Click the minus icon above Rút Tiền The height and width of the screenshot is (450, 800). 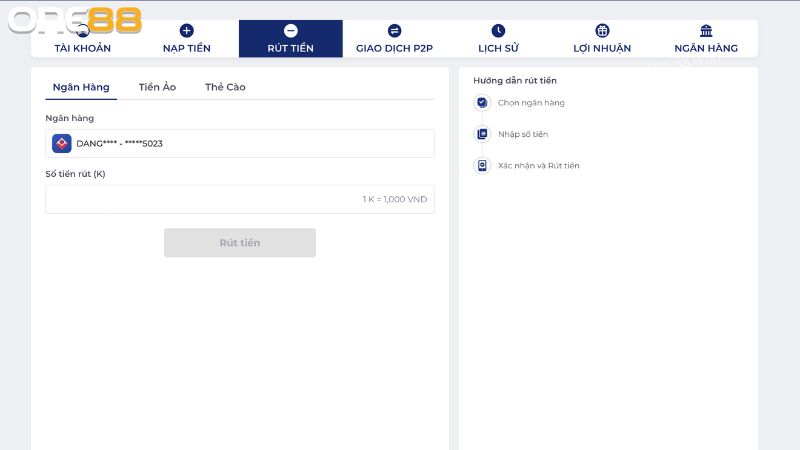(290, 31)
